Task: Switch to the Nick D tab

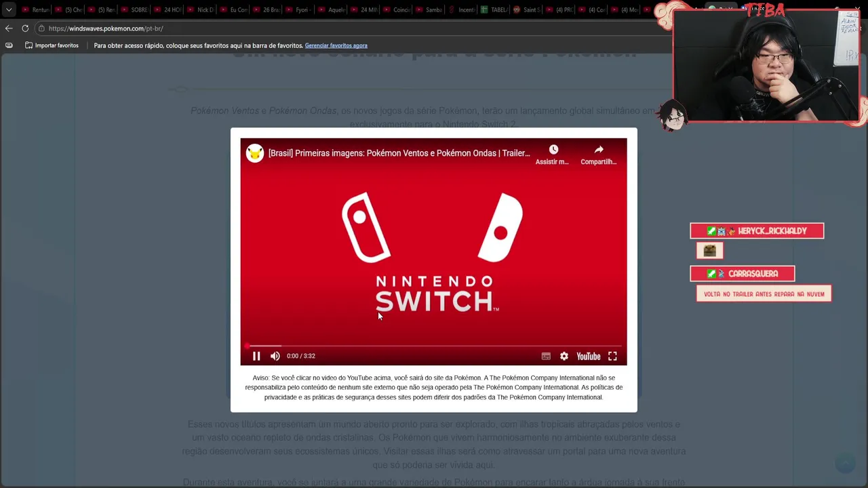Action: pyautogui.click(x=199, y=9)
